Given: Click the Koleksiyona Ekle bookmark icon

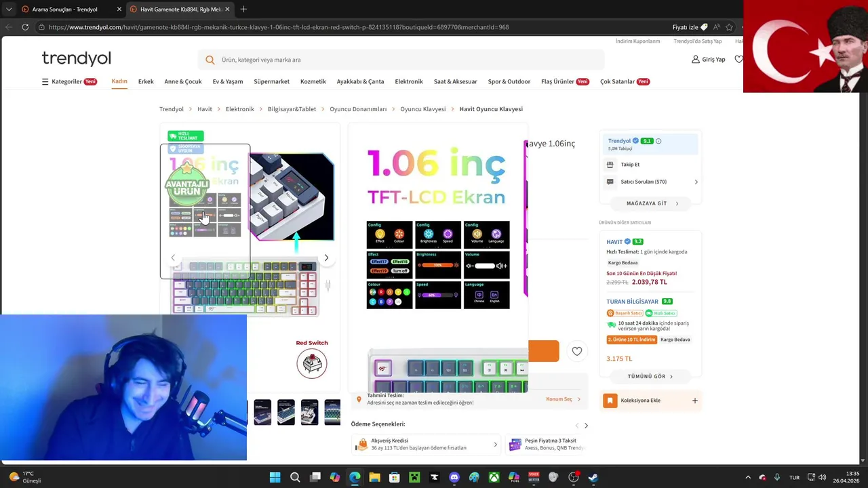Looking at the screenshot, I should pyautogui.click(x=610, y=401).
